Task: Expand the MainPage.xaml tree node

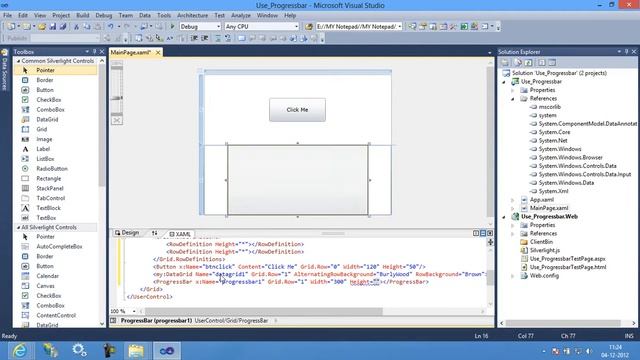Action: [x=513, y=208]
